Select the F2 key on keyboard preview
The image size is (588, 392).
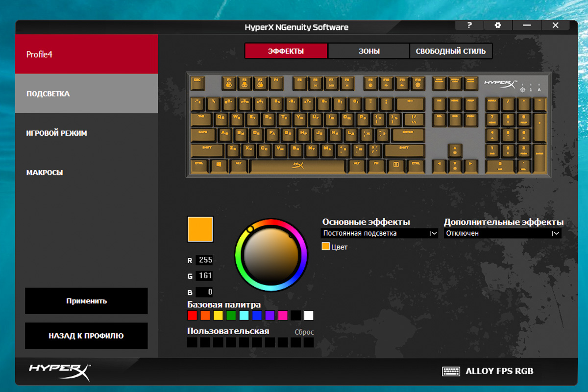244,83
